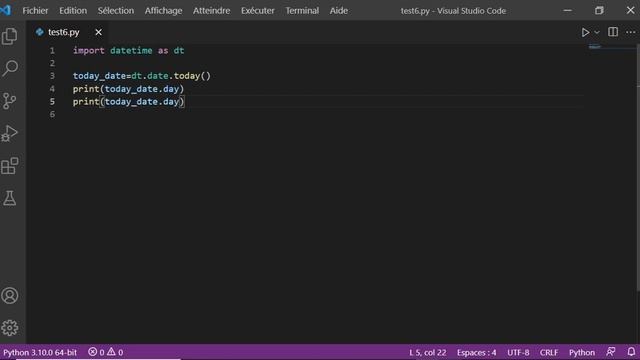
Task: Click the 'import' keyword on line 1
Action: pyautogui.click(x=89, y=51)
